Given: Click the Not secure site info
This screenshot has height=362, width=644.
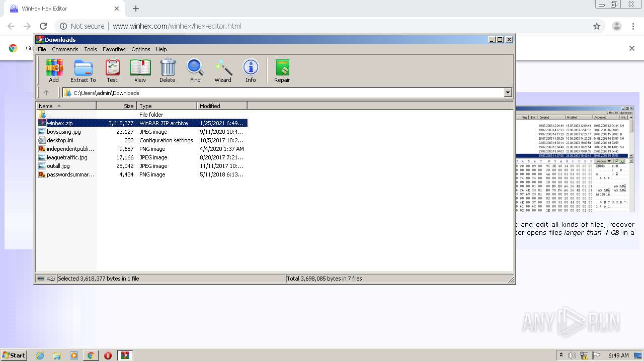Looking at the screenshot, I should pos(82,26).
